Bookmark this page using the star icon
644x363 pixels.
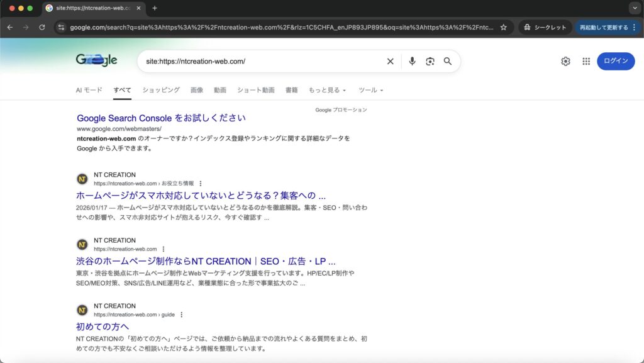502,27
